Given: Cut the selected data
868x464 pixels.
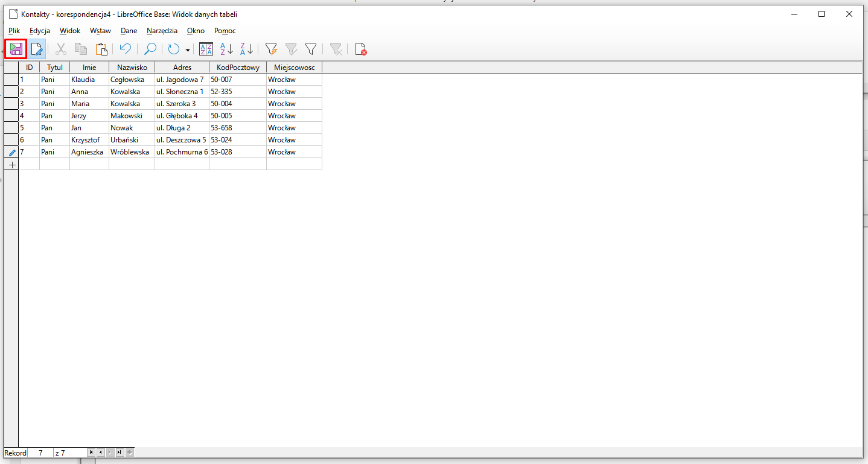Looking at the screenshot, I should pyautogui.click(x=61, y=49).
